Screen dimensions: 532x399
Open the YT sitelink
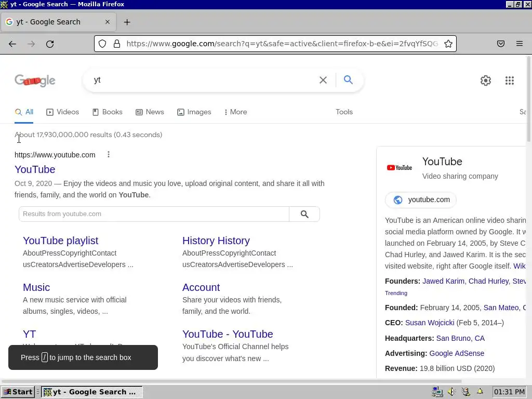coord(29,334)
